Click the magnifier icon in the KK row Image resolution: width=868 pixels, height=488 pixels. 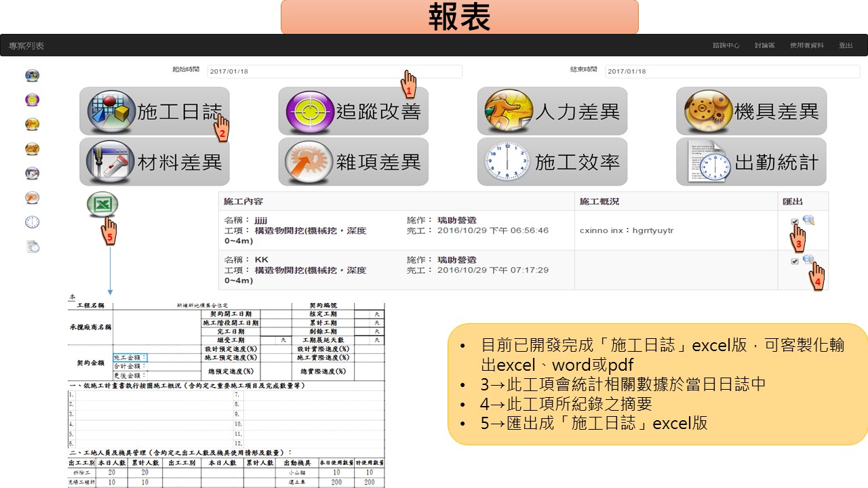808,260
